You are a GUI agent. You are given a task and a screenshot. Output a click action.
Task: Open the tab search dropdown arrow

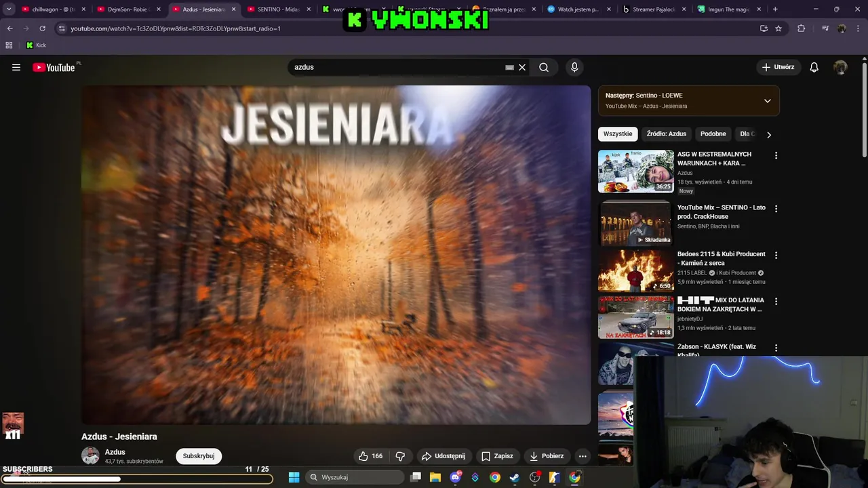(x=8, y=9)
